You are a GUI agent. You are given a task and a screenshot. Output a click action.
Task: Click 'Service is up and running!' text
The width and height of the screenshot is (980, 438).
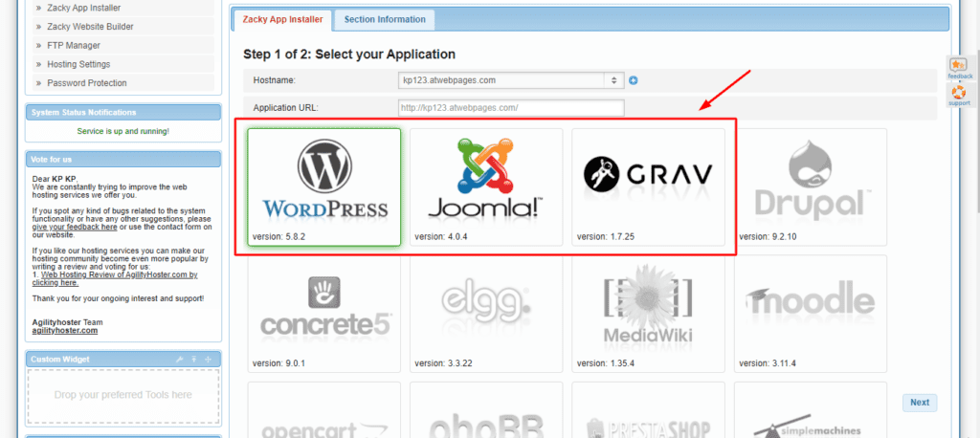123,131
